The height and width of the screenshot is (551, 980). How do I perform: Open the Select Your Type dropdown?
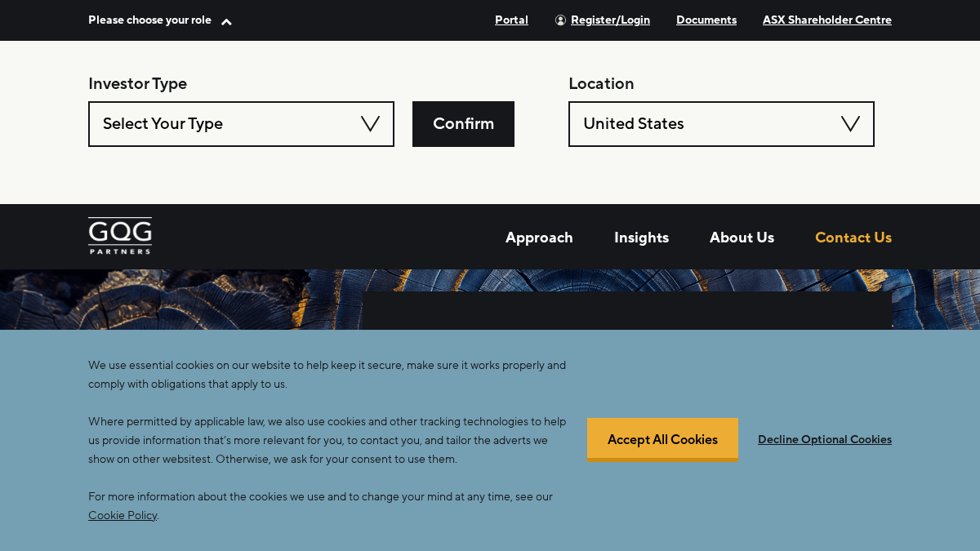241,124
